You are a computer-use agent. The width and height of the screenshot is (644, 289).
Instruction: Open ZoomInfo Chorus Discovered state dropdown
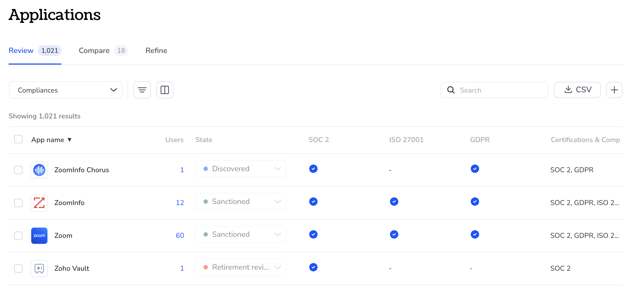[x=241, y=169]
